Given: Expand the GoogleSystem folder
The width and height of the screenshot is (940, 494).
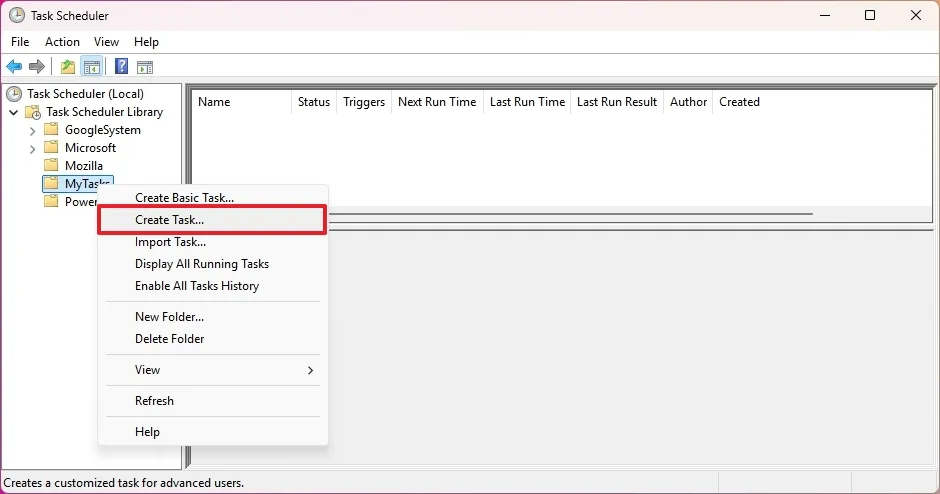Looking at the screenshot, I should click(x=32, y=130).
